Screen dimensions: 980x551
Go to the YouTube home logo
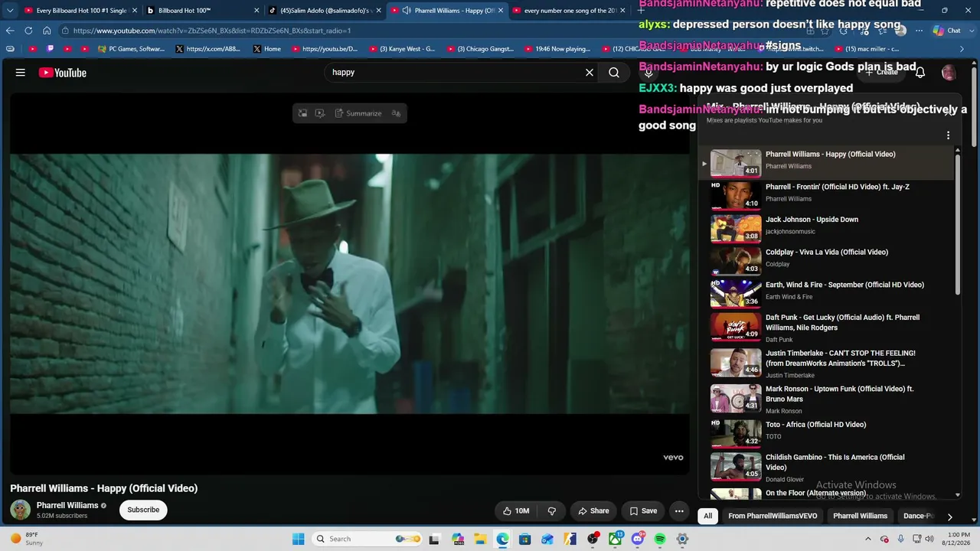(63, 73)
